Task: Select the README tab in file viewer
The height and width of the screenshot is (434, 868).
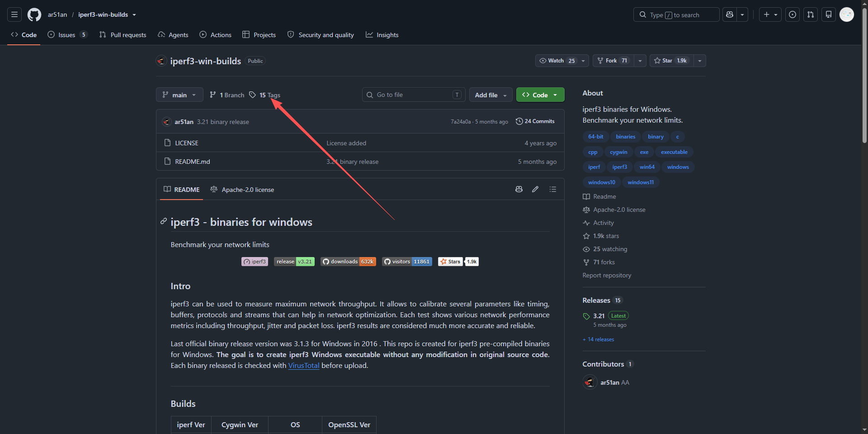Action: [182, 189]
